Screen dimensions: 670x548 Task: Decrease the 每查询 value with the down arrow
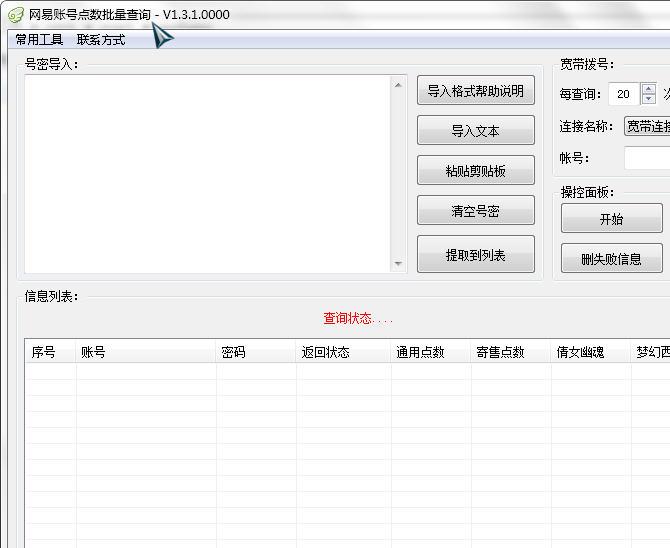coord(649,99)
